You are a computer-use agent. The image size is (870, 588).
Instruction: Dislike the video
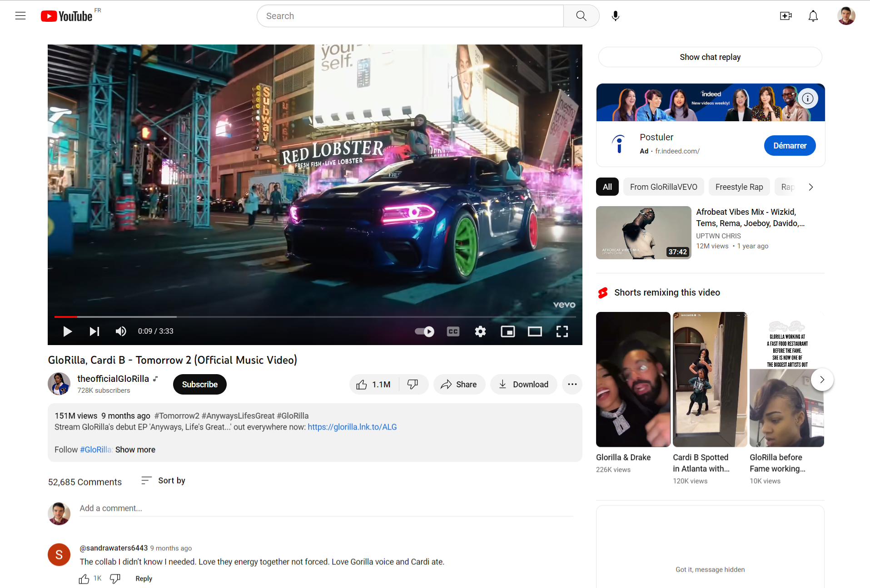point(413,385)
